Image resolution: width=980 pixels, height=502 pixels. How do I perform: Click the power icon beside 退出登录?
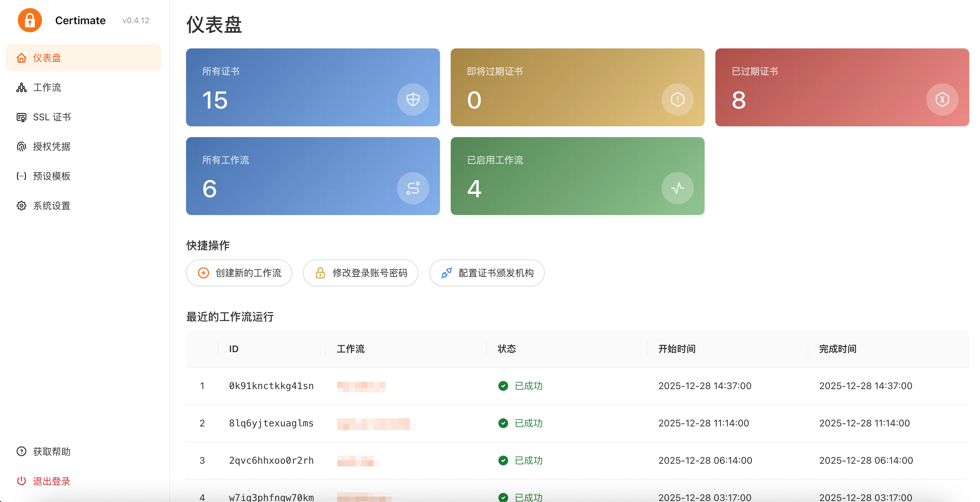[x=21, y=481]
